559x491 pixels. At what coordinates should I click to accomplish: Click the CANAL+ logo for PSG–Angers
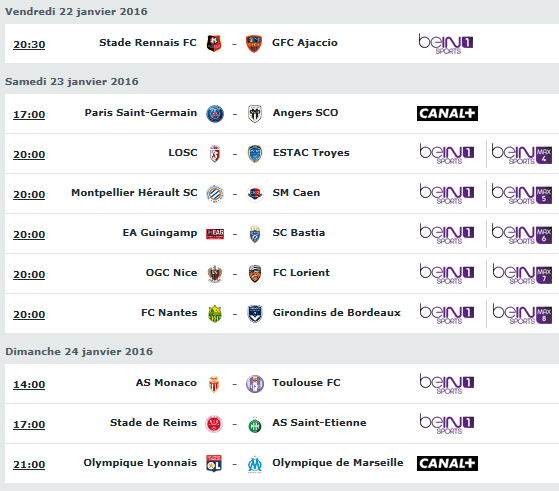click(x=447, y=113)
